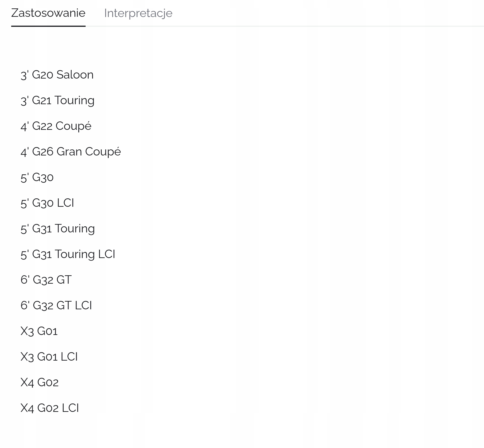The height and width of the screenshot is (448, 484).
Task: Click the 3' G20 Saloon entry
Action: pyautogui.click(x=57, y=75)
